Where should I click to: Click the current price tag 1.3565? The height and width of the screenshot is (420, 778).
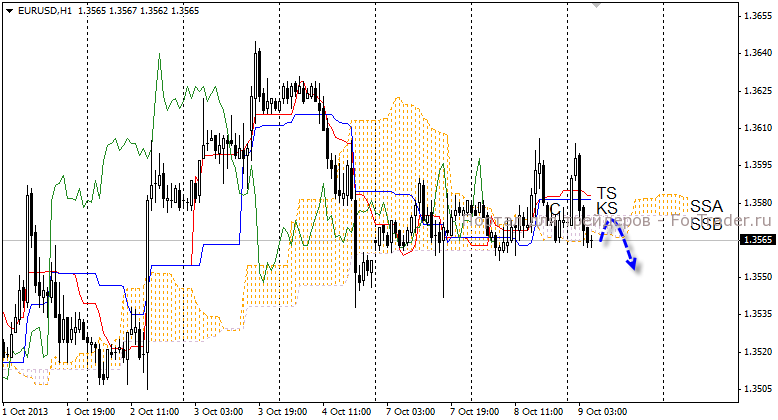click(x=757, y=240)
